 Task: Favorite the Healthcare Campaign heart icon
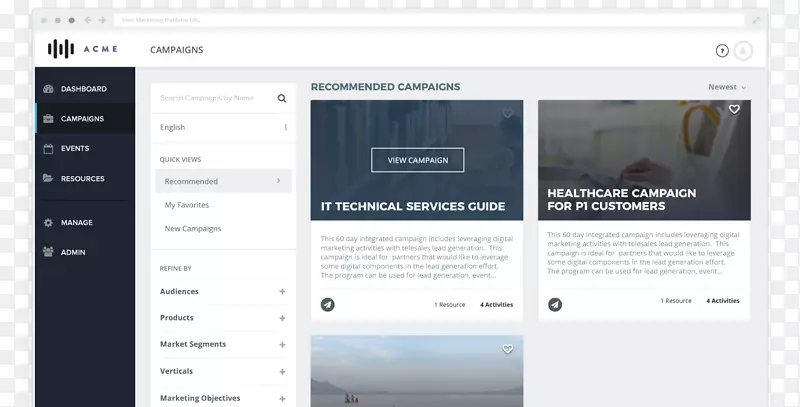(x=734, y=110)
